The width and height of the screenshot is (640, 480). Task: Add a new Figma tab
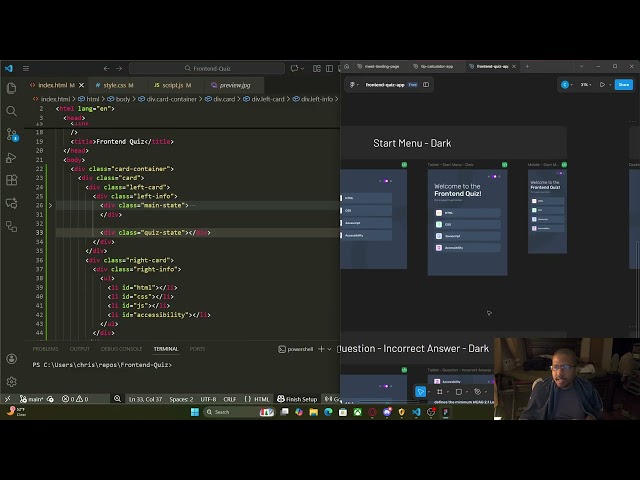(x=527, y=66)
